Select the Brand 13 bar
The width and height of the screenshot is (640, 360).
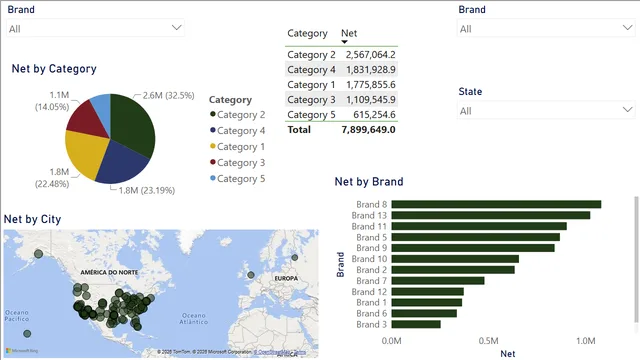(x=491, y=215)
